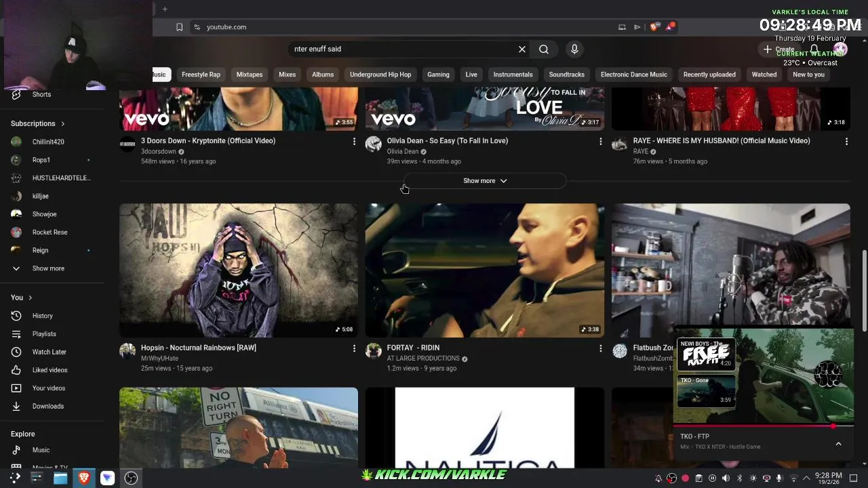Expand the miniplayer queue chevron
The image size is (868, 488).
point(838,444)
